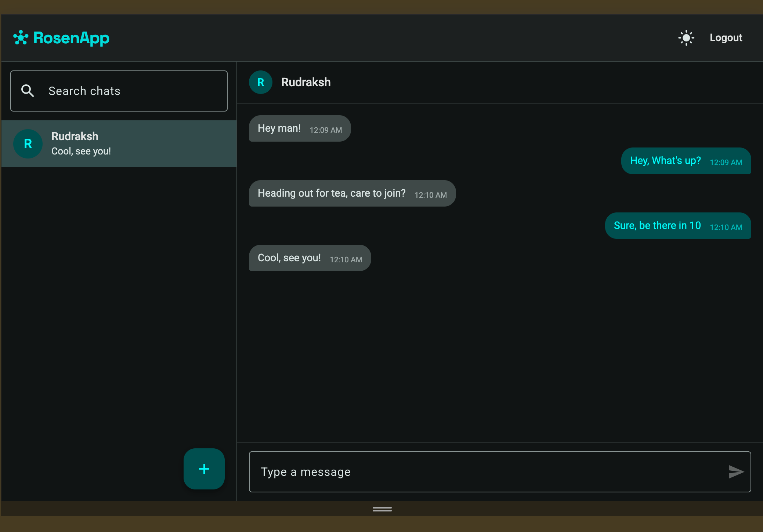Click 'Cool, see you!' preview in sidebar
Viewport: 763px width, 532px height.
(x=81, y=151)
